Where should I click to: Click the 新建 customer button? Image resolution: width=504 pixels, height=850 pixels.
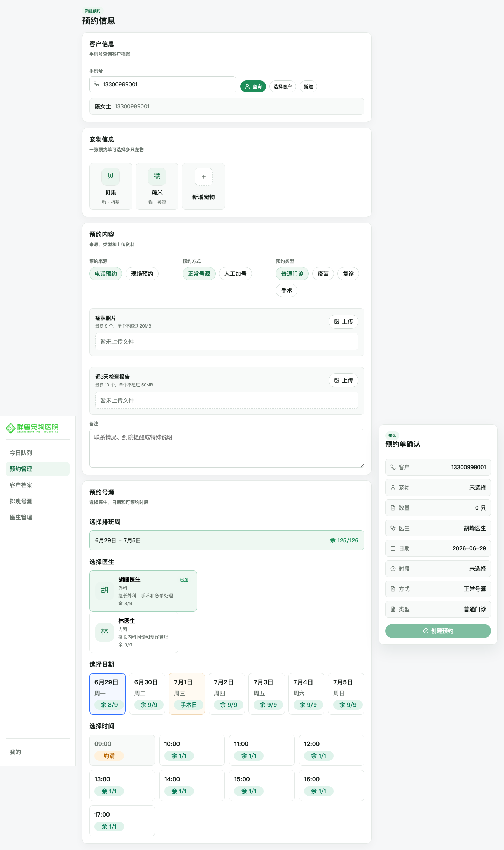pyautogui.click(x=308, y=86)
